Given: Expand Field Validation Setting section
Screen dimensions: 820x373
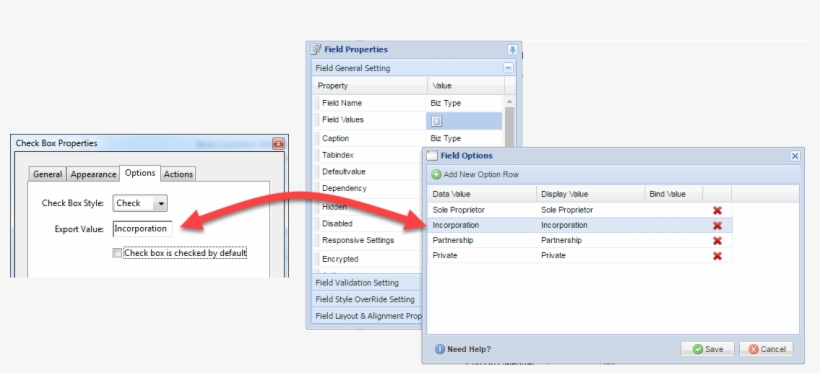Looking at the screenshot, I should [366, 283].
